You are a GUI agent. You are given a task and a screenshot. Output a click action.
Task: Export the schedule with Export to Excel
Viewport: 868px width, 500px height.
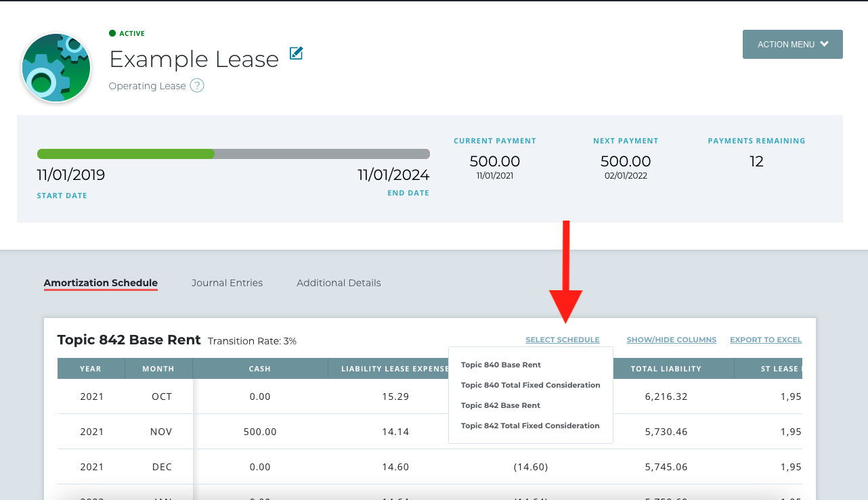[x=765, y=340]
